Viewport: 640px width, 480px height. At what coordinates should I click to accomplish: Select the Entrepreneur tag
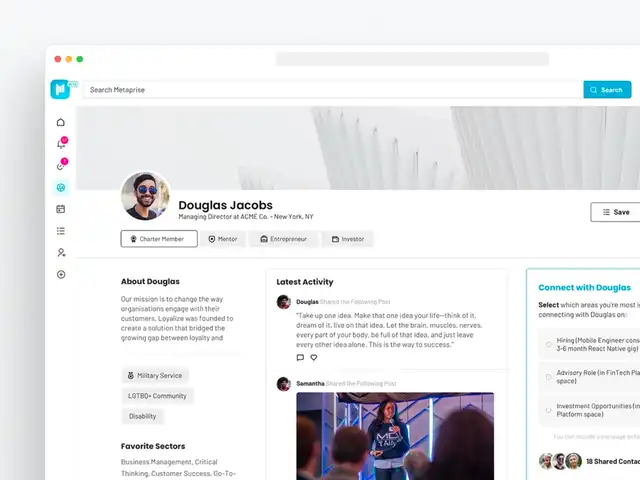283,239
